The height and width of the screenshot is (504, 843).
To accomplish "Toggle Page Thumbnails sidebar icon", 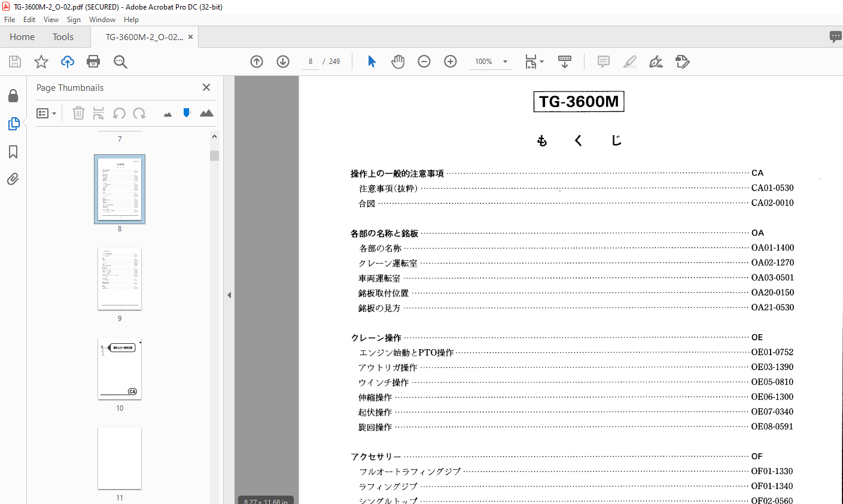I will tap(13, 124).
